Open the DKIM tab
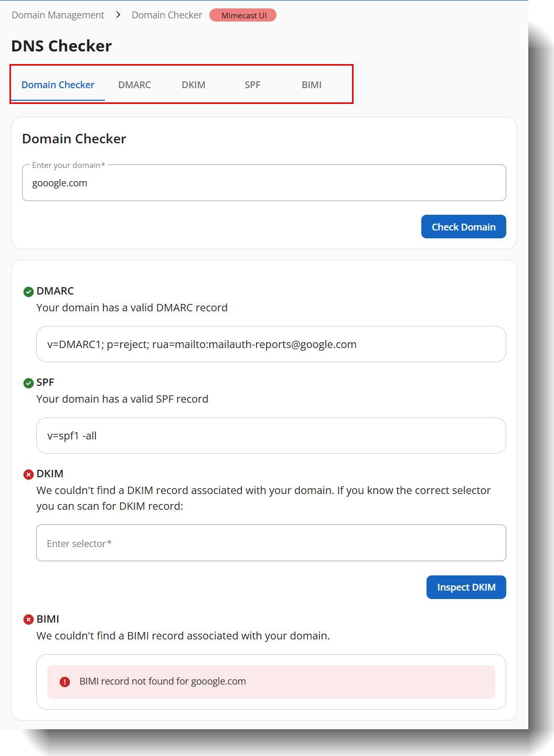Screen dimensions: 554x756 click(194, 85)
